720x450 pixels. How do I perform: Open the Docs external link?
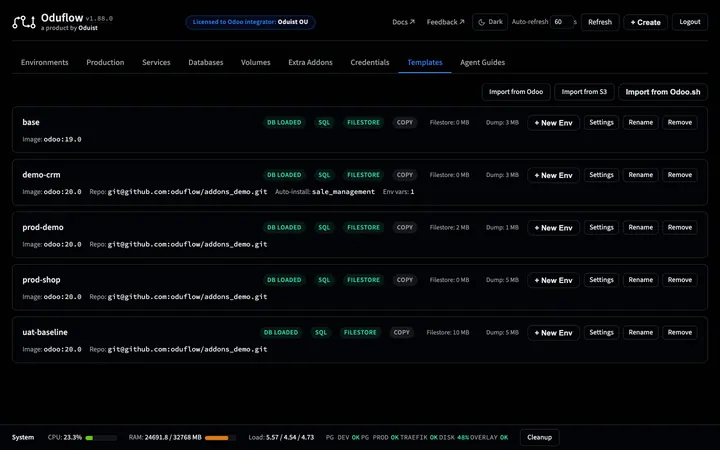(x=403, y=22)
